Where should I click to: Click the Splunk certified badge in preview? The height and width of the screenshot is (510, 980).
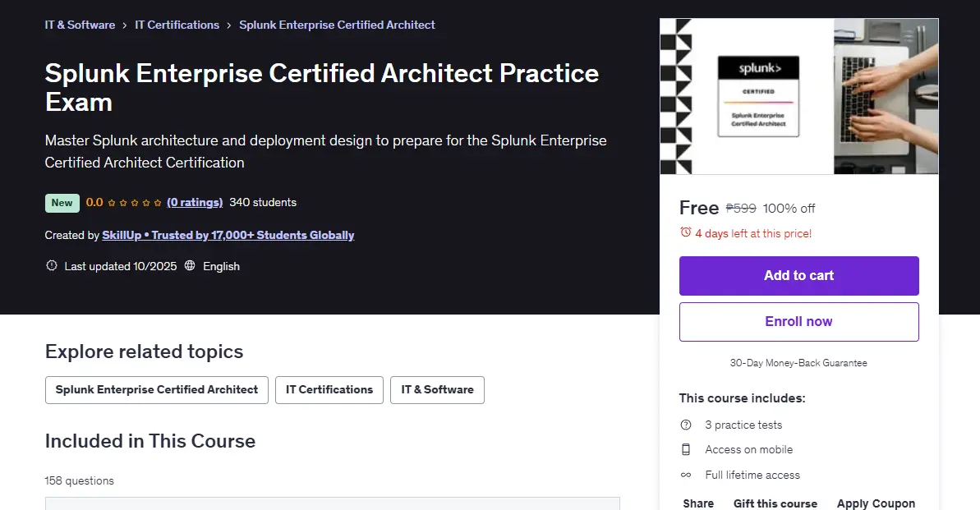click(x=759, y=96)
